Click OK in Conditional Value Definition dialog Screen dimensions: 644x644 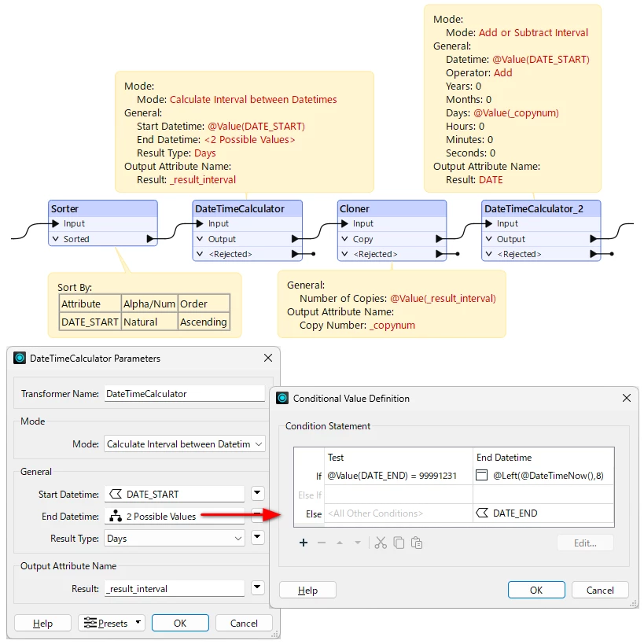(536, 591)
